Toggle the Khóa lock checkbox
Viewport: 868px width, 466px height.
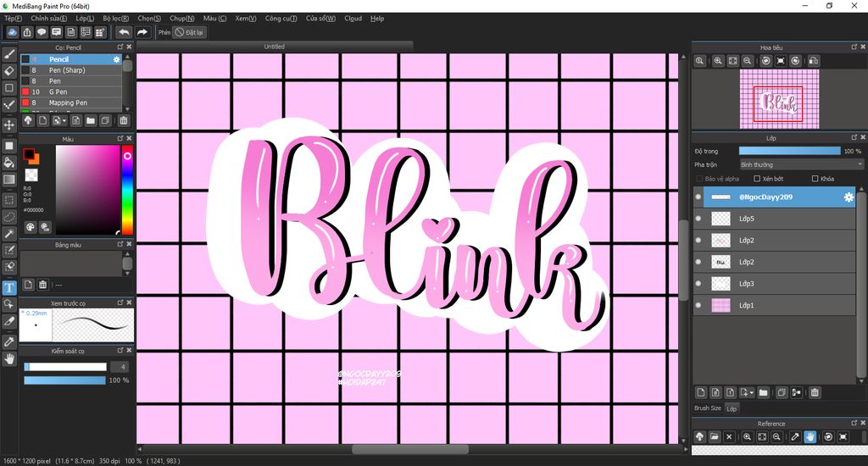coord(815,179)
